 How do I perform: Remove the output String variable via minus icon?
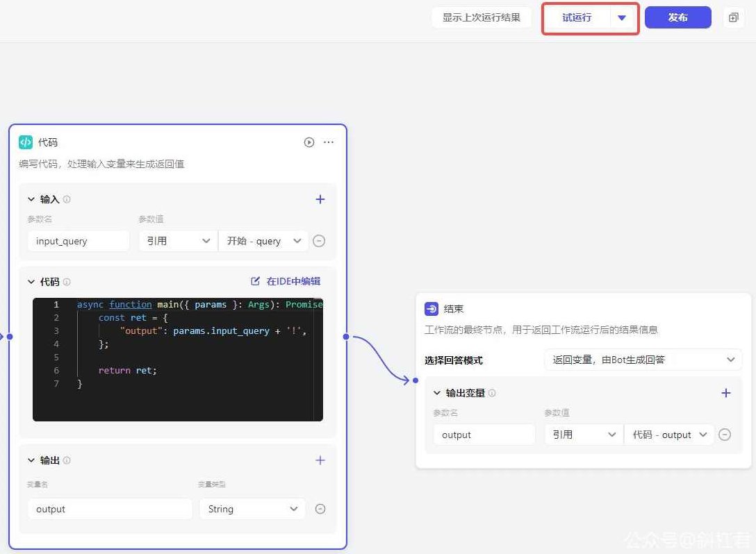tap(320, 509)
